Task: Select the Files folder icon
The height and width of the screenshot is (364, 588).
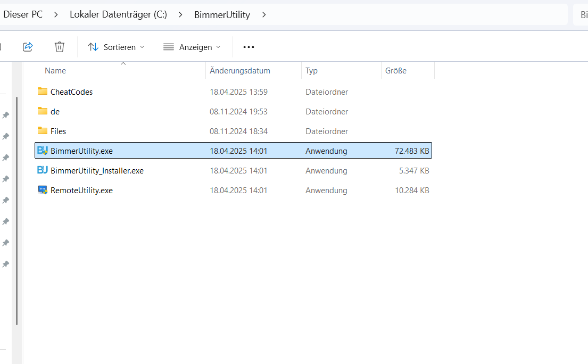Action: pos(43,131)
